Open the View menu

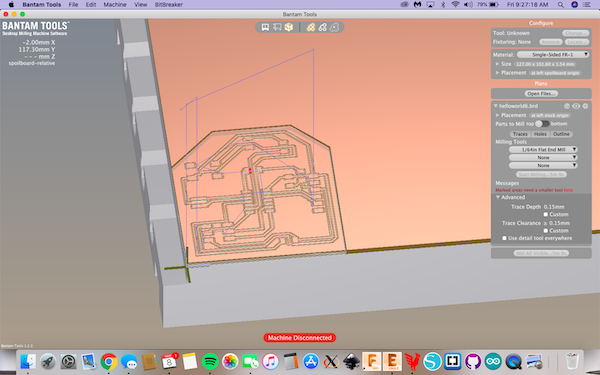(140, 5)
